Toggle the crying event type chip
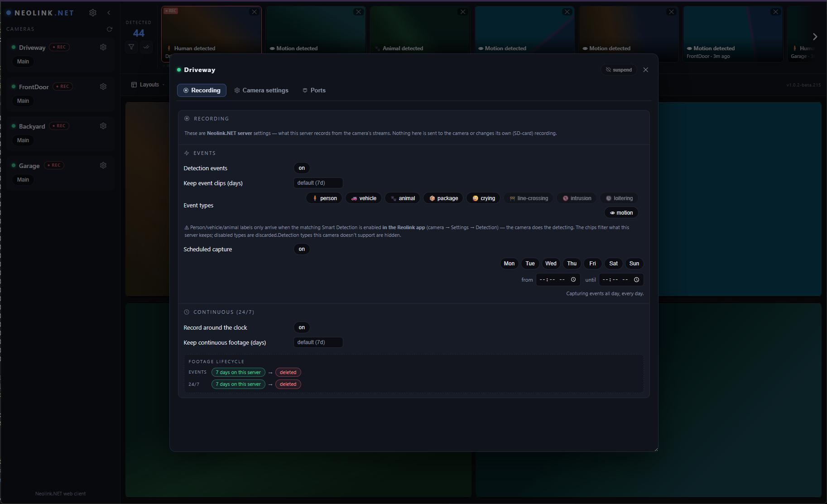This screenshot has width=827, height=504. [x=483, y=198]
